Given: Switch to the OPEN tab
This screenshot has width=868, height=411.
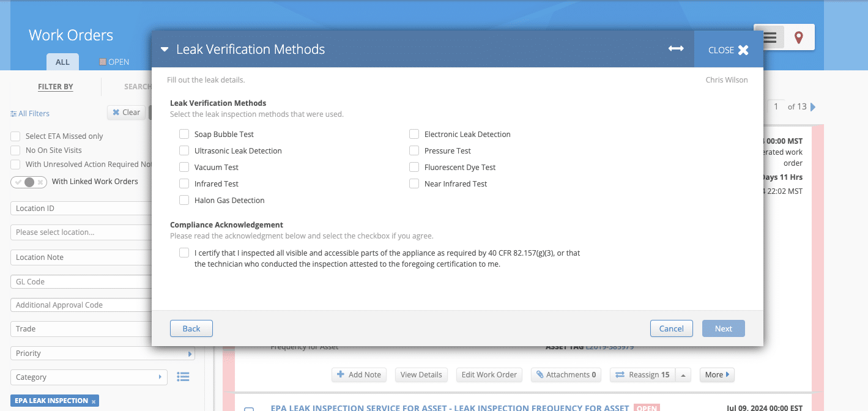Looking at the screenshot, I should click(x=114, y=62).
